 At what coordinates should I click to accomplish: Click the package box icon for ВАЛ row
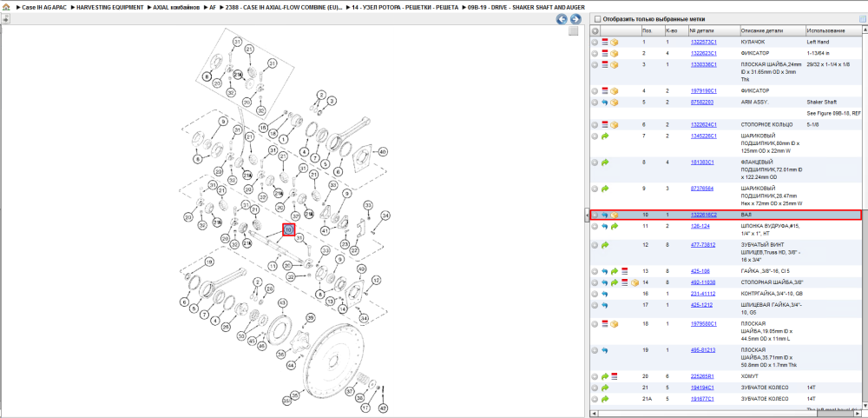point(615,216)
